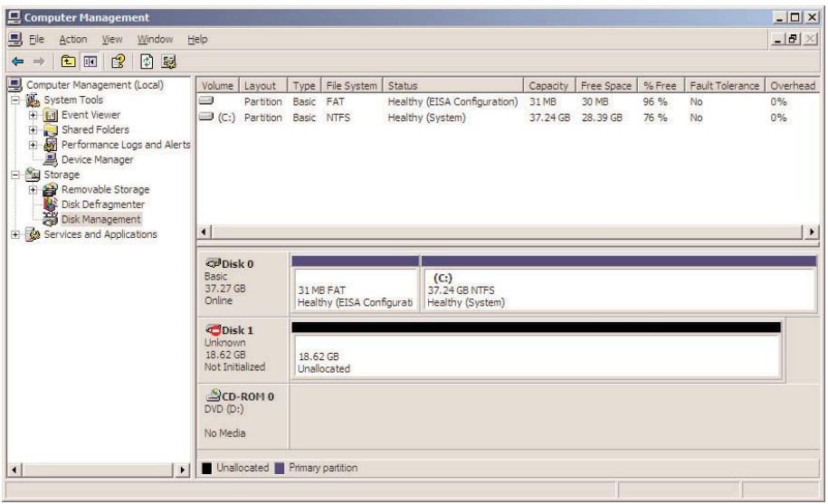The image size is (828, 504).
Task: Expand the Event Viewer node
Action: coord(33,115)
